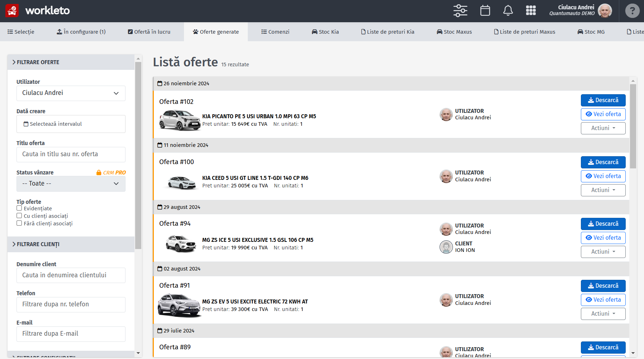
Task: Click the workleto logo icon
Action: (x=12, y=11)
